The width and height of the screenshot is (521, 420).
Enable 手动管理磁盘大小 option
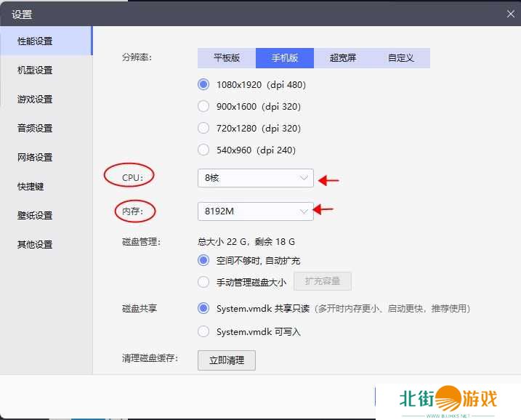point(204,282)
